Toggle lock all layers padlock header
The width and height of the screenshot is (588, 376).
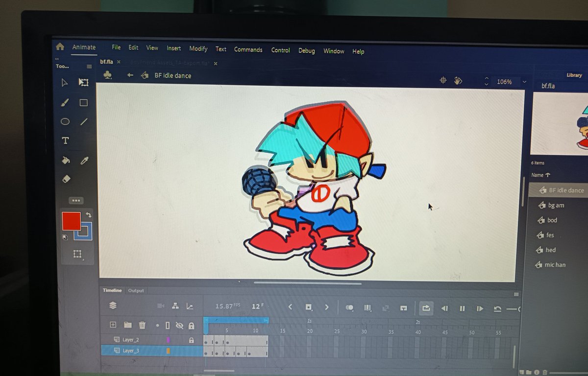(x=191, y=325)
